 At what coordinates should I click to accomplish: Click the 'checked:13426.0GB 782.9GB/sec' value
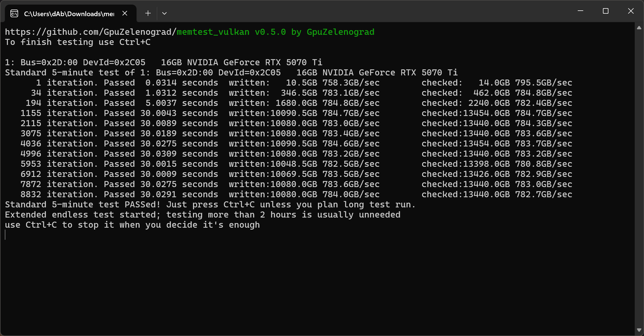497,174
